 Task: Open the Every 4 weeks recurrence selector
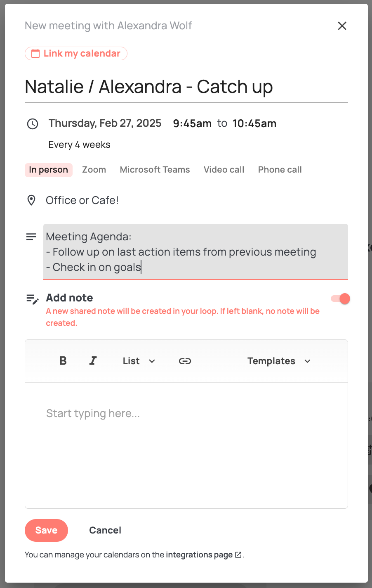[79, 145]
